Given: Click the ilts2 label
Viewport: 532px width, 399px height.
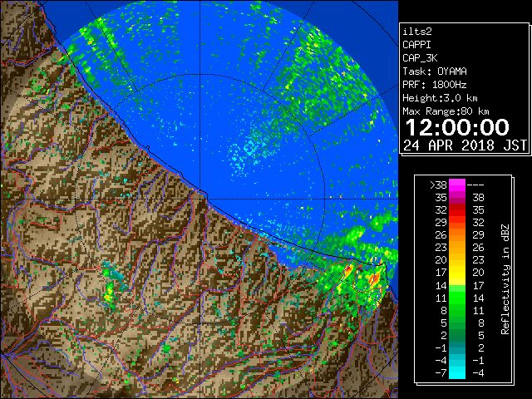Looking at the screenshot, I should (x=417, y=32).
